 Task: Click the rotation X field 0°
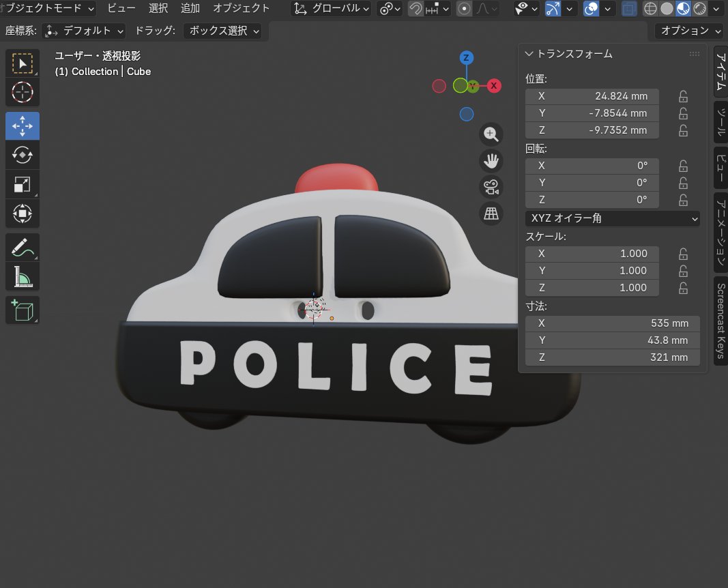(x=592, y=166)
